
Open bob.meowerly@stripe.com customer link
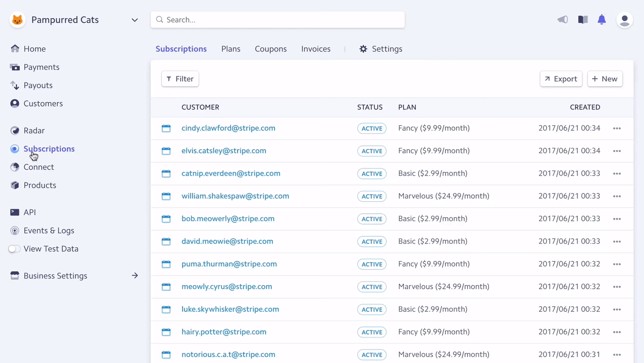(228, 218)
